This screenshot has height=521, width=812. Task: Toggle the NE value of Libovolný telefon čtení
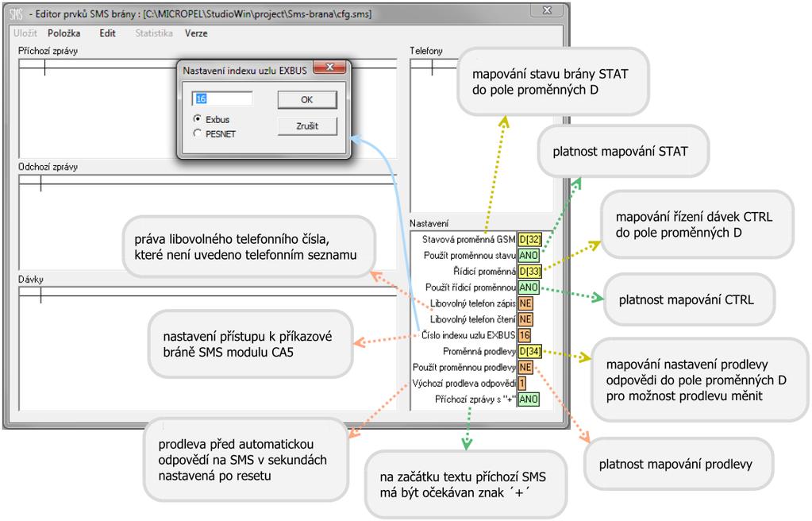click(525, 319)
